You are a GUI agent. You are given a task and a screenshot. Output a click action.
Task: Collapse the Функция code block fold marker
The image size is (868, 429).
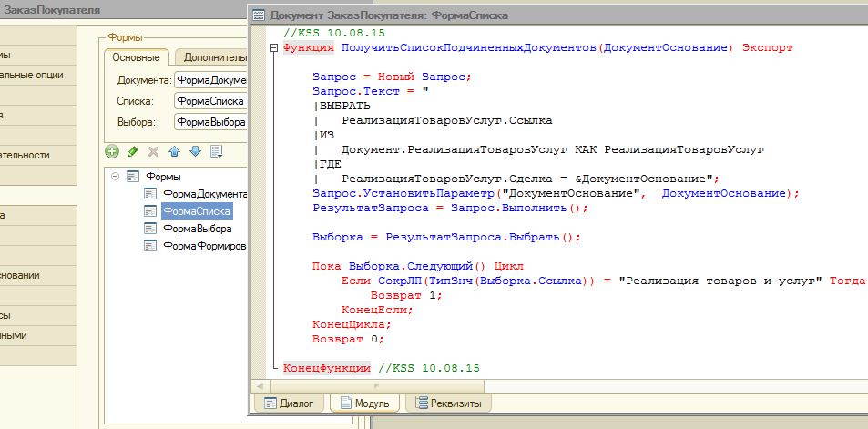tap(275, 47)
